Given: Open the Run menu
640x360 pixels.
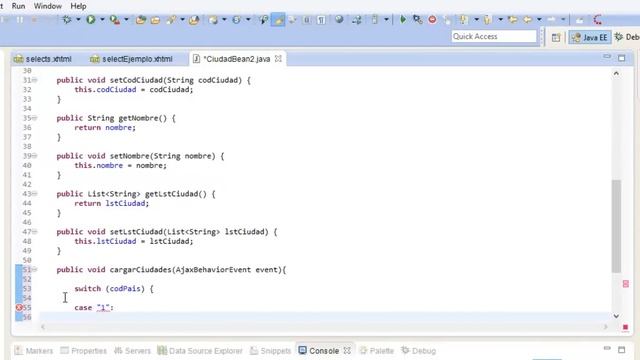Looking at the screenshot, I should point(18,6).
